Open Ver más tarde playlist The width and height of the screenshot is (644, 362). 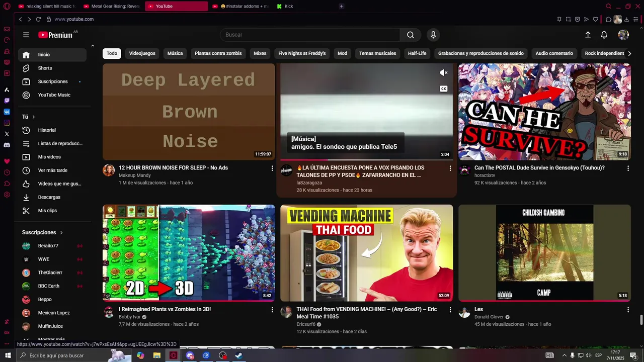coord(52,170)
